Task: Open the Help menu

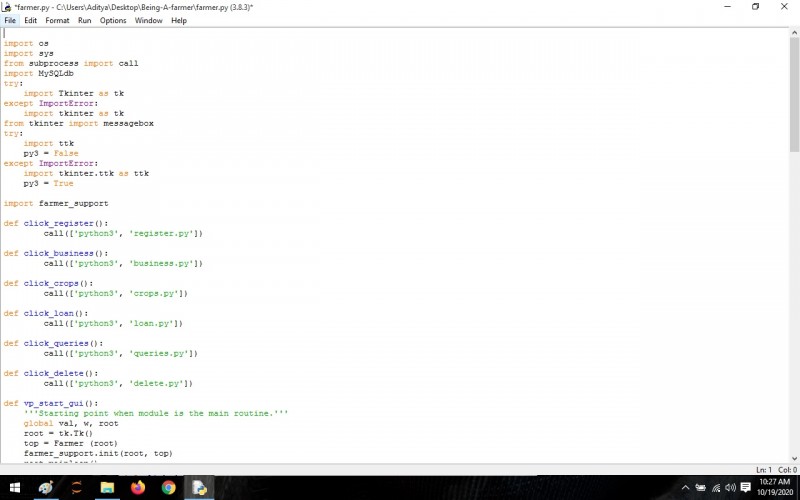Action: 179,20
